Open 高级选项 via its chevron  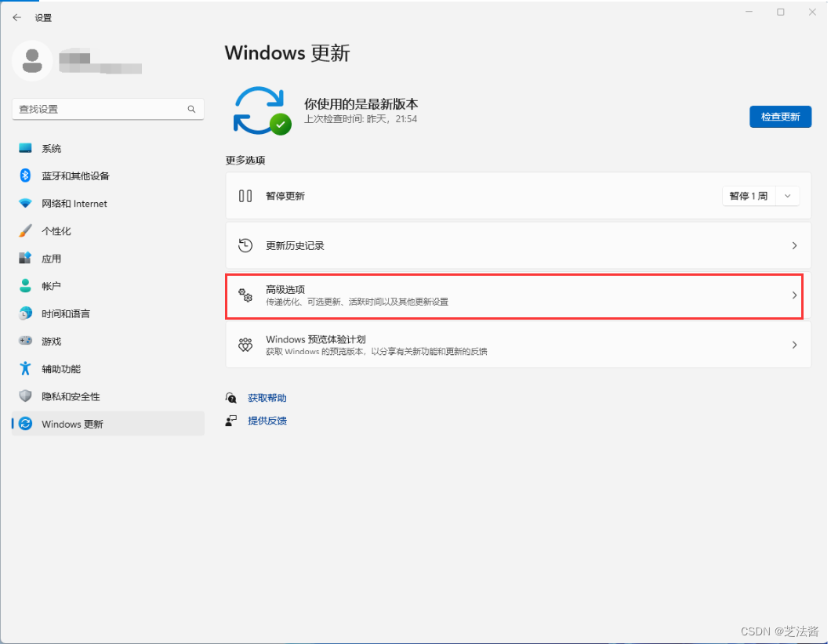[x=794, y=295]
